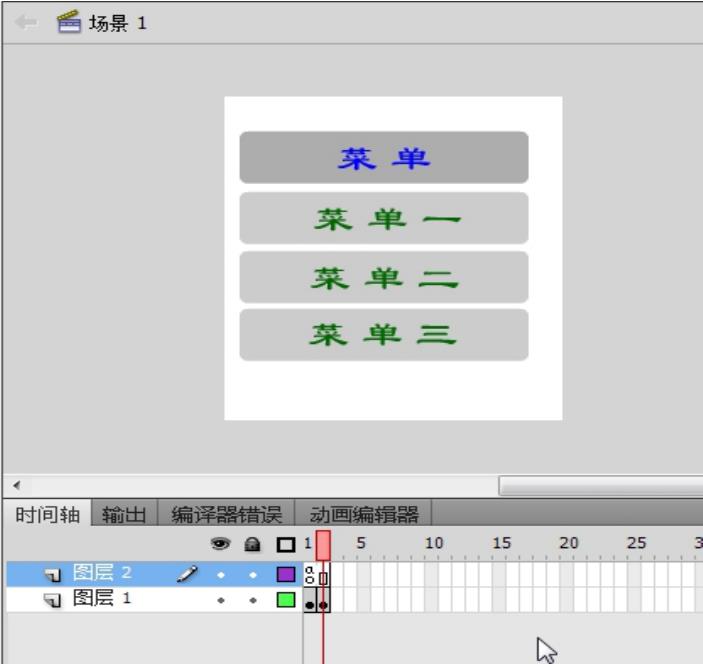Switch to the 时间轴 tab
The image size is (703, 664).
(x=48, y=514)
